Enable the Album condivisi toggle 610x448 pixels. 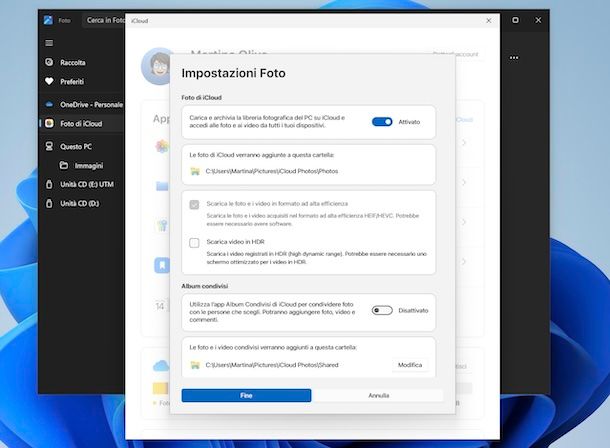(381, 311)
